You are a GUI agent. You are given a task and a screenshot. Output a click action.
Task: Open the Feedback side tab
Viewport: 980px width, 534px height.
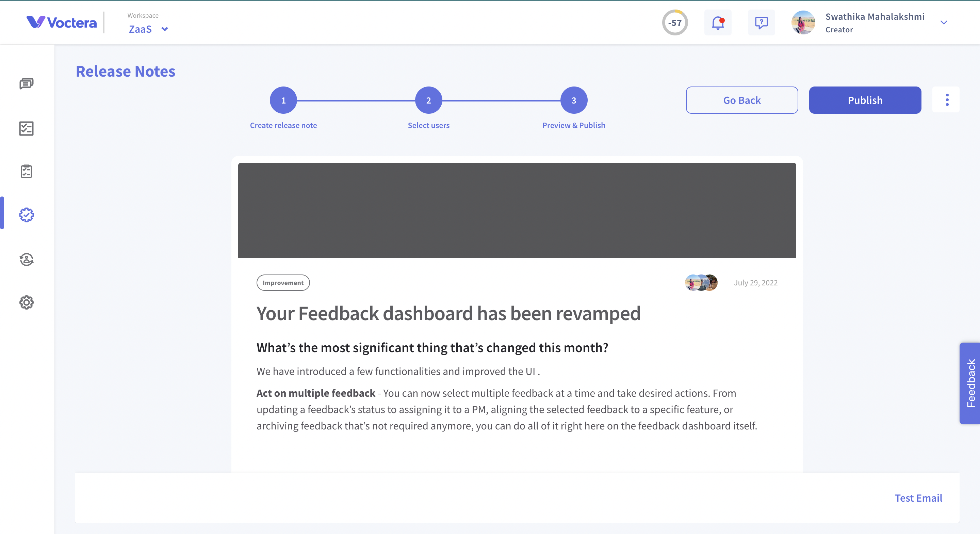coord(970,383)
